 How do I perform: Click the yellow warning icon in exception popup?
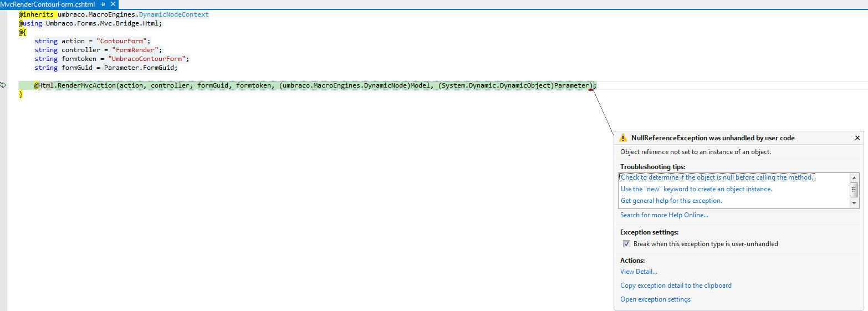click(624, 138)
